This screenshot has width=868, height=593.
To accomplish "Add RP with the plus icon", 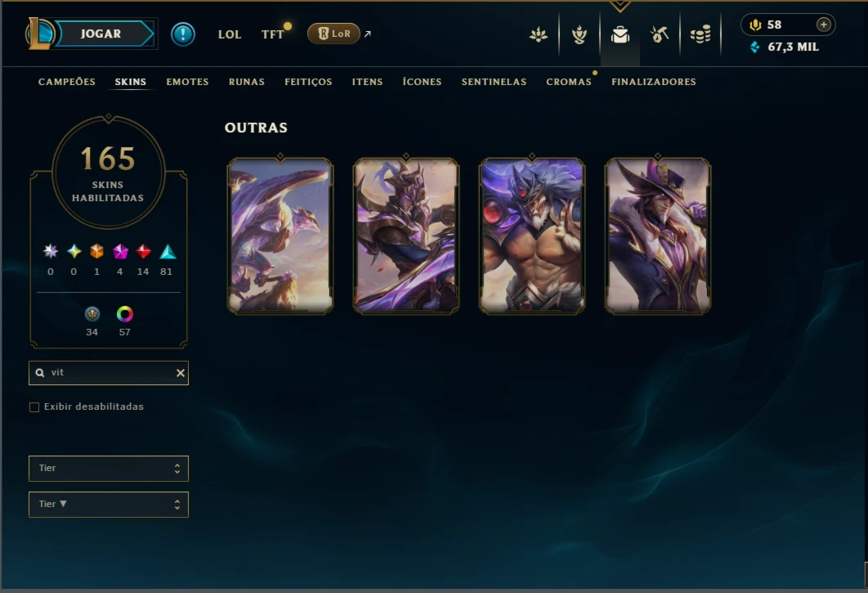I will (x=824, y=25).
